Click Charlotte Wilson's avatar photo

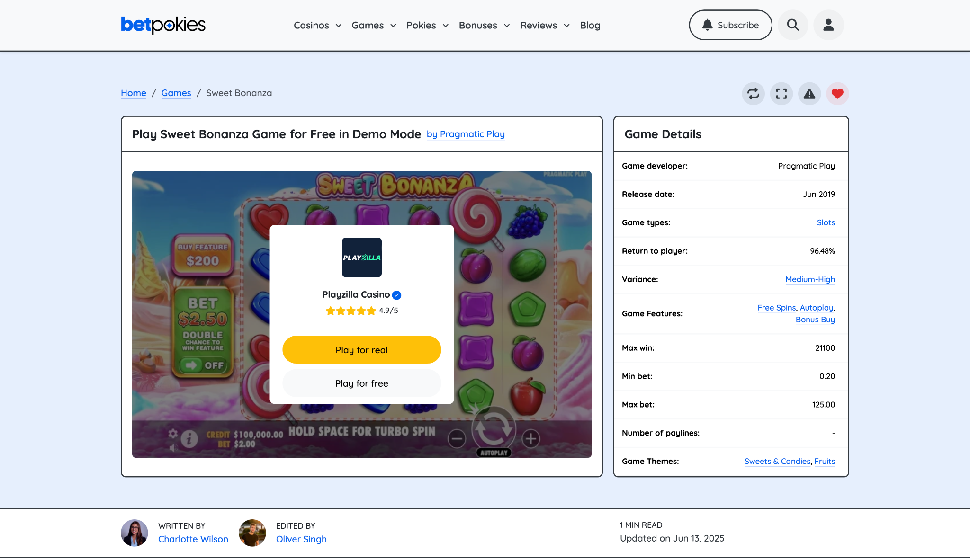[135, 533]
